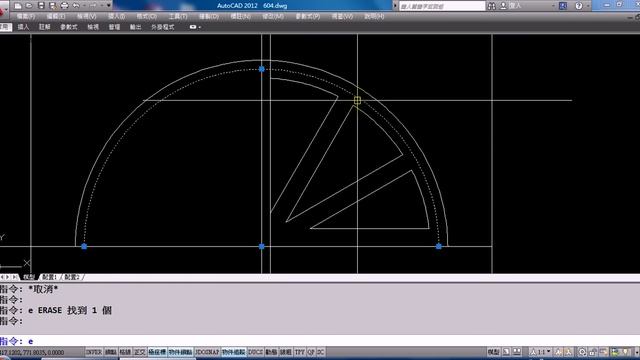Click the right endpoint grip of the arc
The image size is (640, 360).
click(438, 246)
